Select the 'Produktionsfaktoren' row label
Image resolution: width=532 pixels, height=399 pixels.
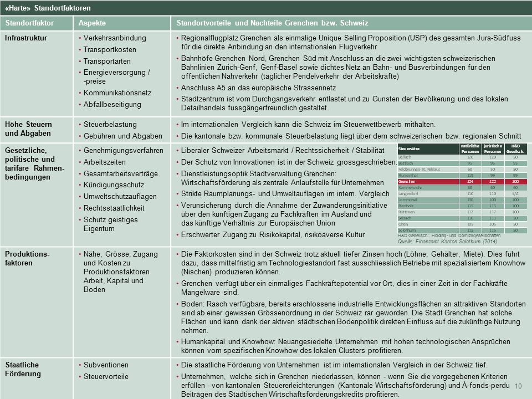pyautogui.click(x=27, y=259)
